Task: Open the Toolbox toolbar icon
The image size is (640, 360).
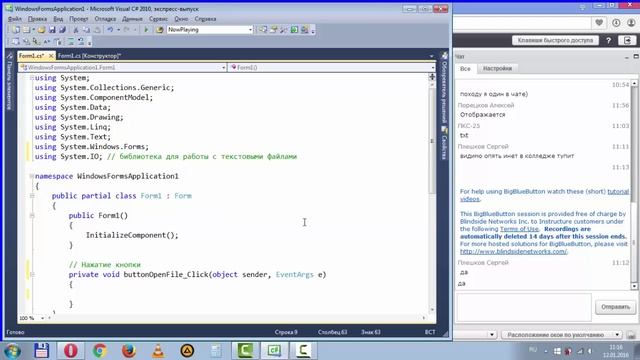Action: 284,30
